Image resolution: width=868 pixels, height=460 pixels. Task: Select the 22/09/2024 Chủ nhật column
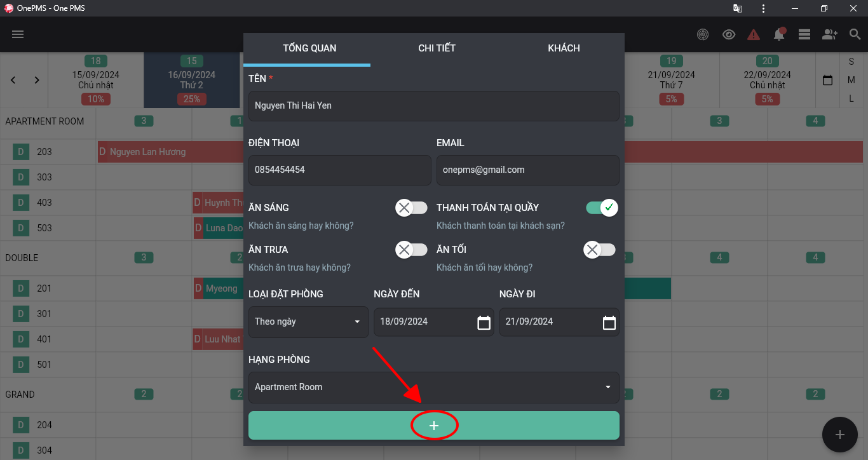[x=768, y=80]
